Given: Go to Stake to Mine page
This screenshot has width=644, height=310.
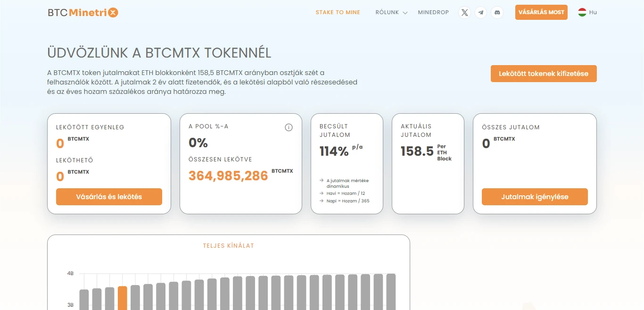Looking at the screenshot, I should [338, 12].
